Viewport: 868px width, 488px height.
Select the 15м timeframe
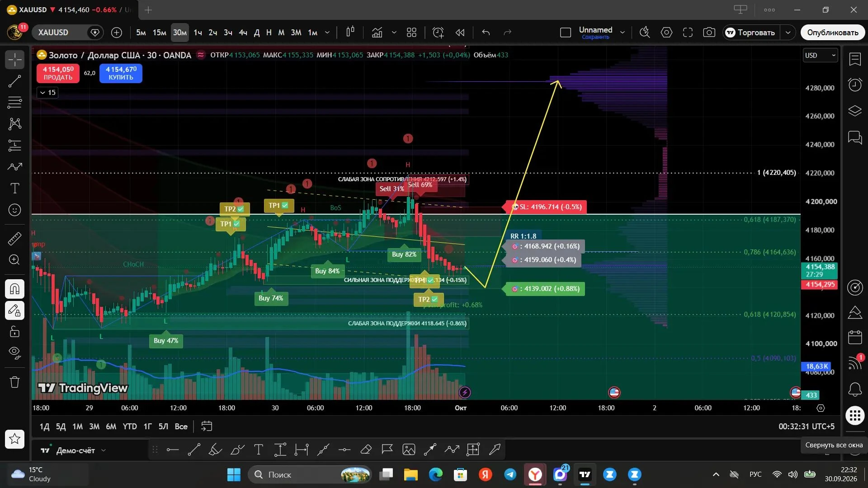(x=159, y=33)
